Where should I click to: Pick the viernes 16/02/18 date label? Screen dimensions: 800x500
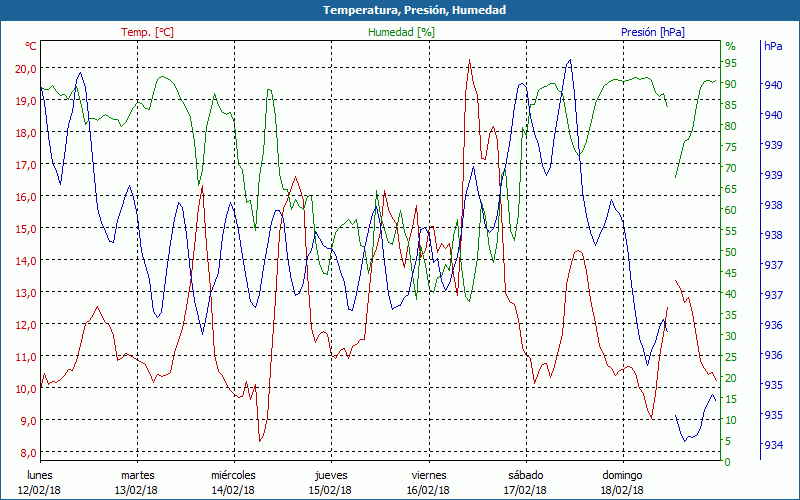(x=428, y=482)
